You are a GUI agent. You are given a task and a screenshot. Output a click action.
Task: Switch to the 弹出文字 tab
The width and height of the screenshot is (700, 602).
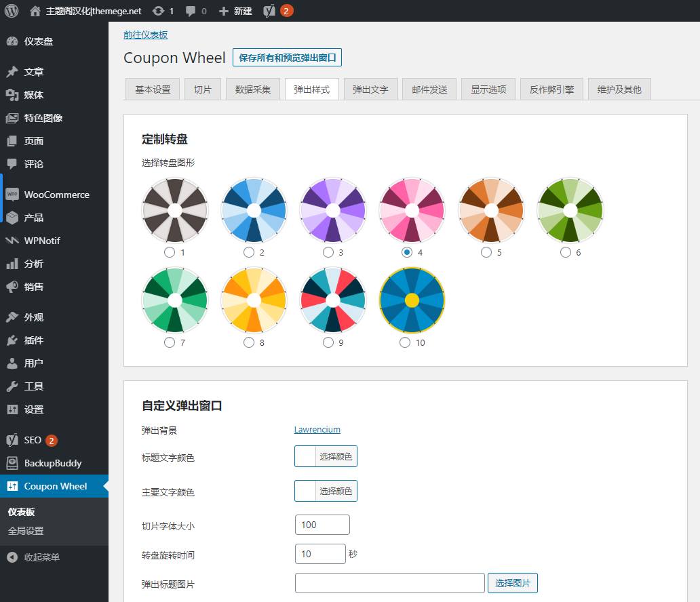(370, 89)
